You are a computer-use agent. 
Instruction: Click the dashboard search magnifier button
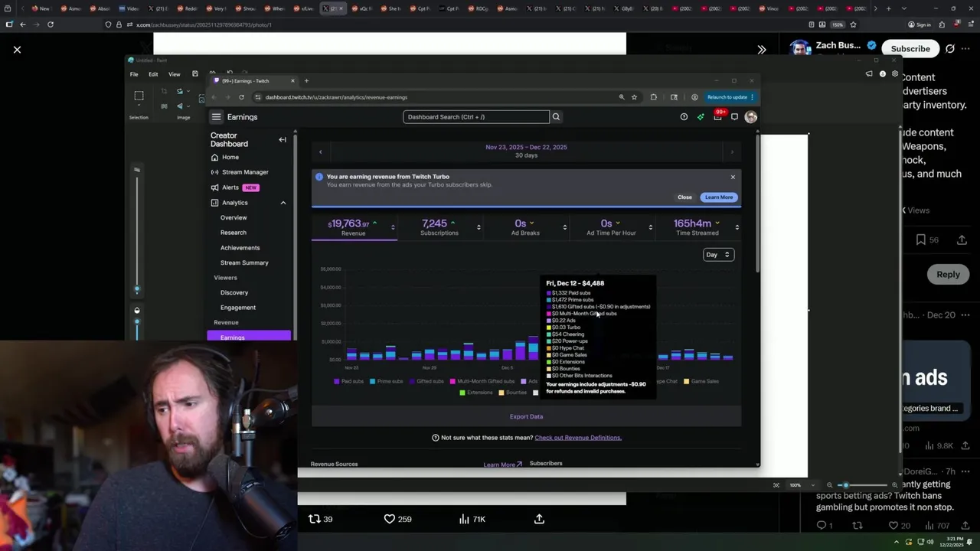[557, 117]
